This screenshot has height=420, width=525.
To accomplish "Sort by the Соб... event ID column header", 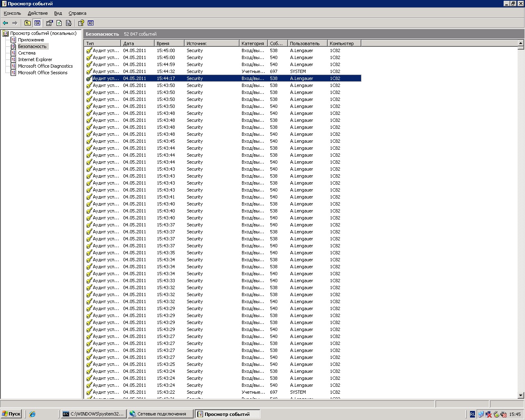I will coord(278,43).
